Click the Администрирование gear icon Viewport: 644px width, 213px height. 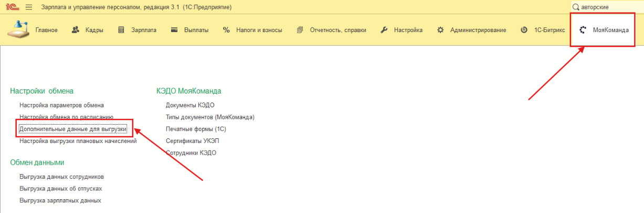click(440, 30)
